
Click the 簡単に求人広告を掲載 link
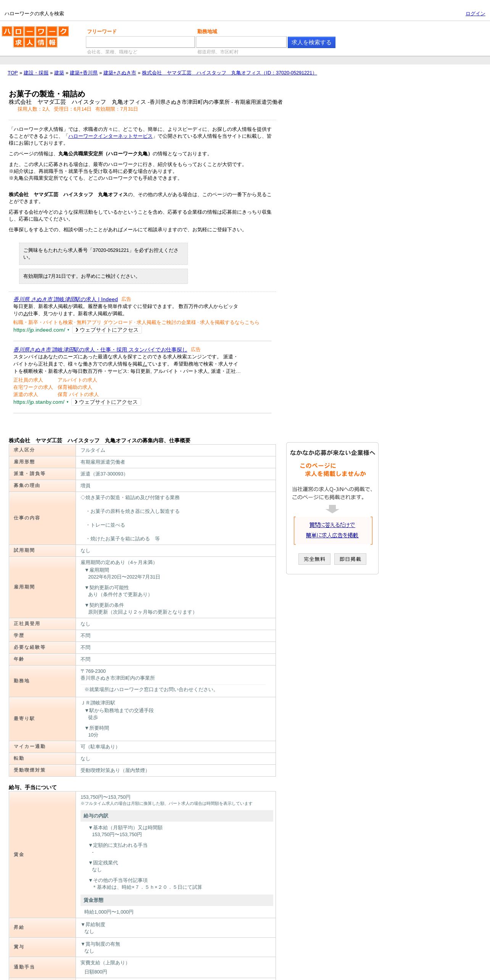[x=332, y=535]
